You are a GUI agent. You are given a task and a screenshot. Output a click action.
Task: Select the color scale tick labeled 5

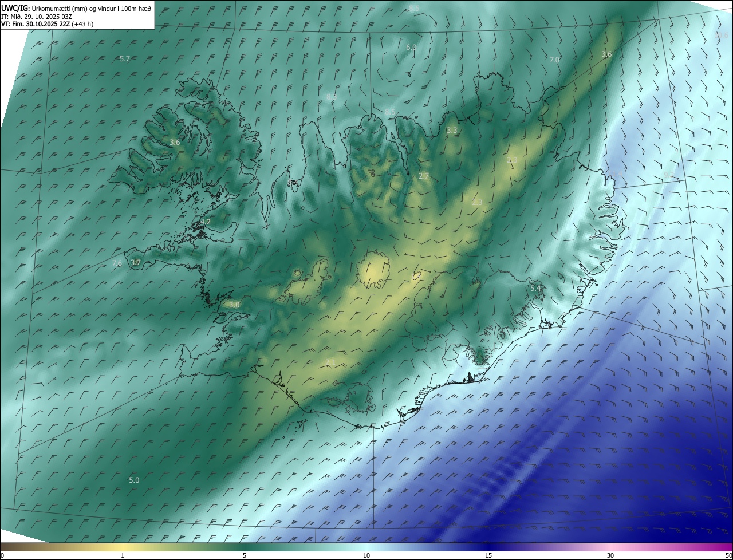pyautogui.click(x=245, y=555)
